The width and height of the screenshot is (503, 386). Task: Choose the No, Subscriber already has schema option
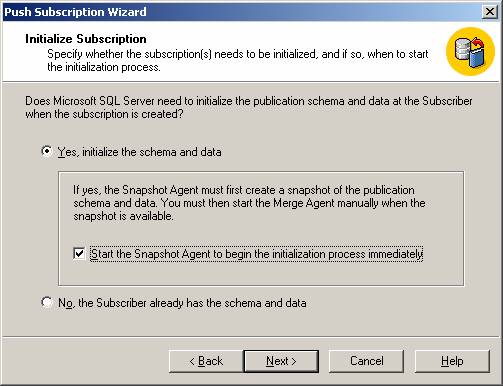(x=47, y=302)
